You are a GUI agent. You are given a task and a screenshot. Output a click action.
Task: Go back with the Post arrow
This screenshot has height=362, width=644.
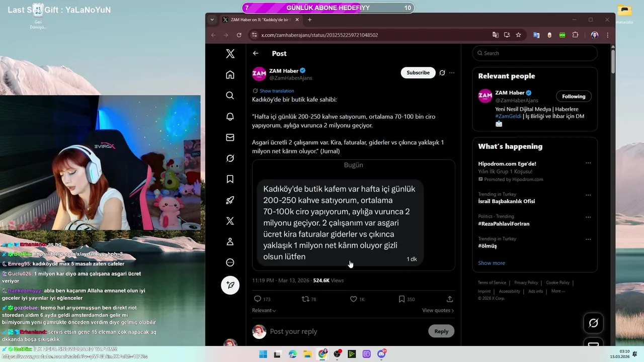(x=256, y=53)
